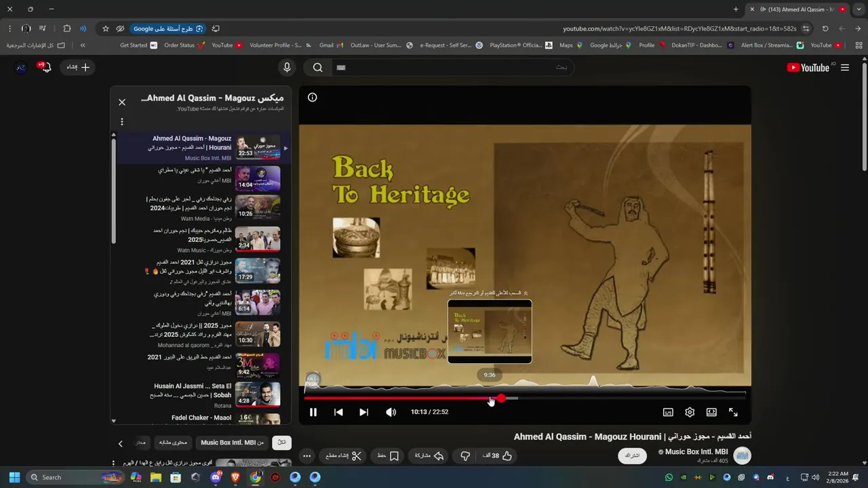
Task: Reload the page in the browser
Action: point(825,28)
